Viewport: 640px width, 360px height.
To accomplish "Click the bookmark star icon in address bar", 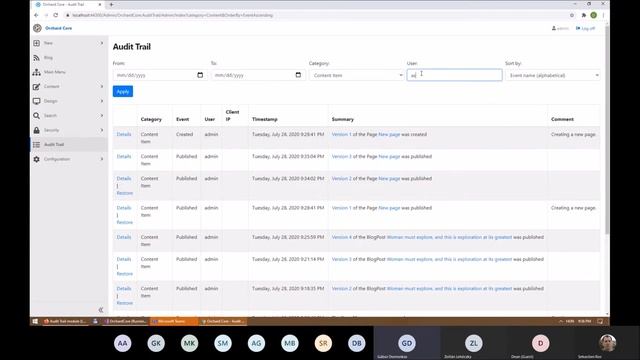I will 572,15.
